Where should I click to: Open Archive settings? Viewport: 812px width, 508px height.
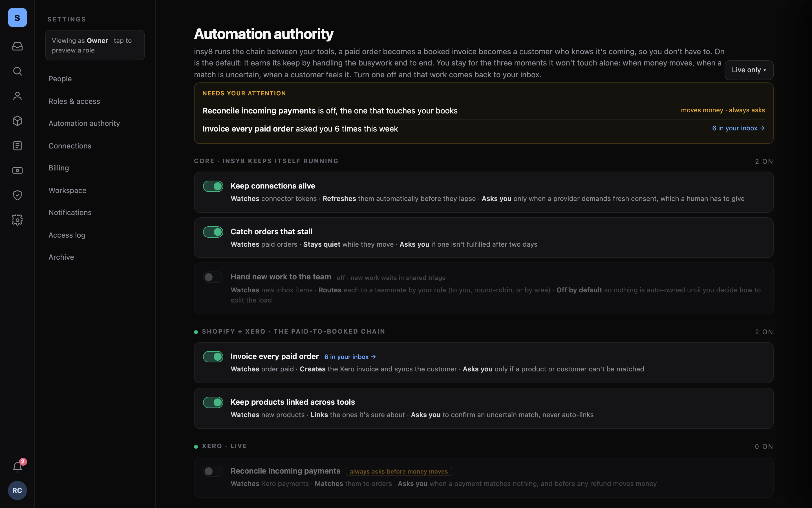click(61, 257)
